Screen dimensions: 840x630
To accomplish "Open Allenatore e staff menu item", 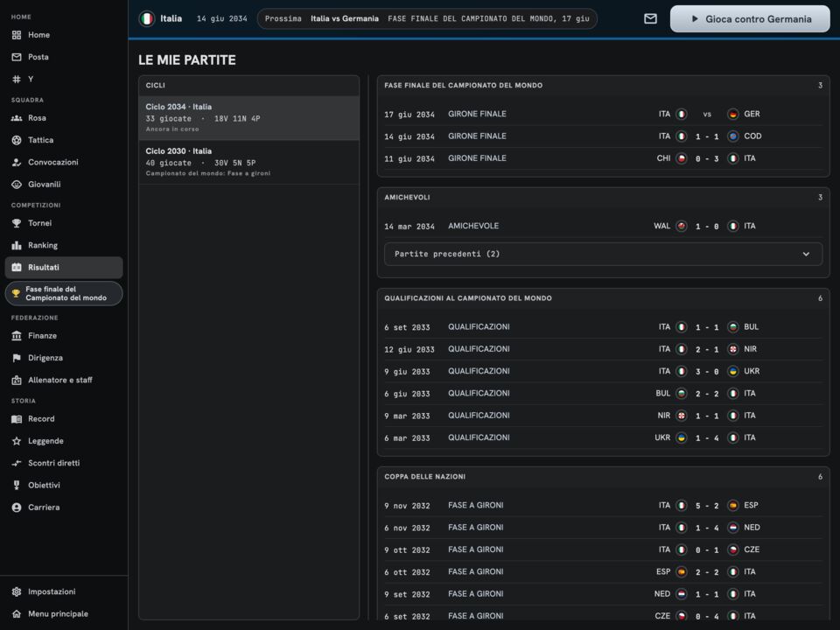I will (x=64, y=380).
